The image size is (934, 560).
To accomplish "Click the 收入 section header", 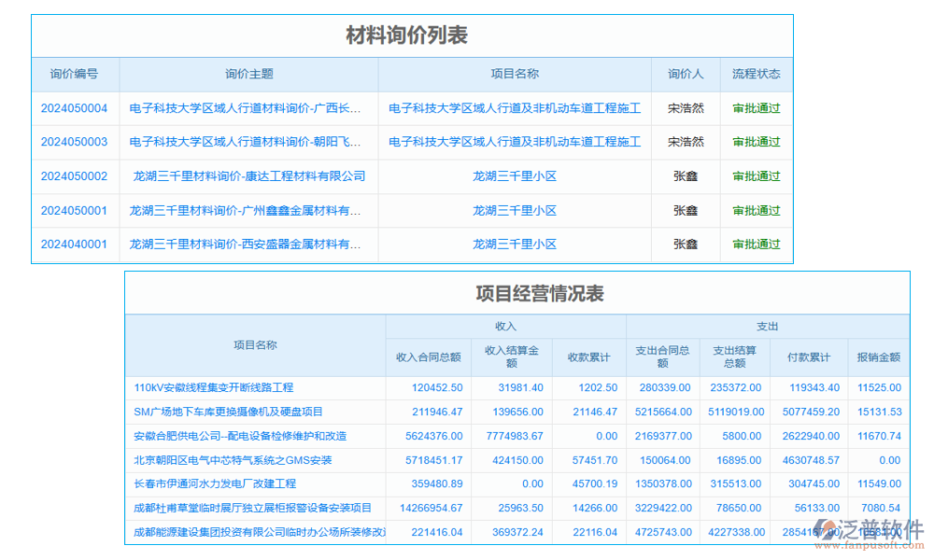I will coord(505,327).
